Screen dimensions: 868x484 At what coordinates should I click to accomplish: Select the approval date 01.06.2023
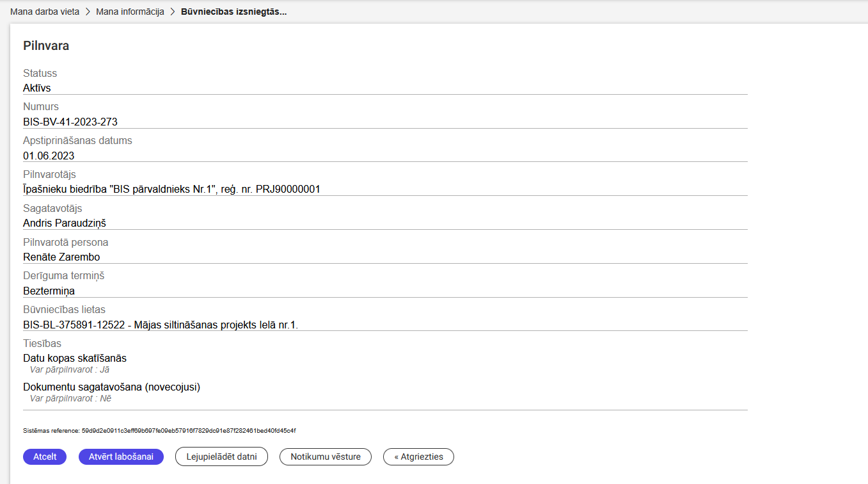pos(49,156)
